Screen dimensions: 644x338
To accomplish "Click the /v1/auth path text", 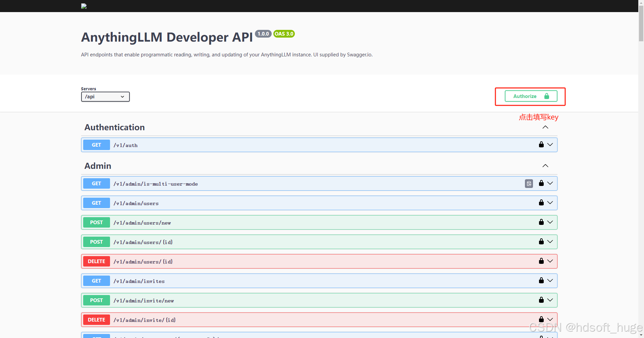I will [125, 145].
